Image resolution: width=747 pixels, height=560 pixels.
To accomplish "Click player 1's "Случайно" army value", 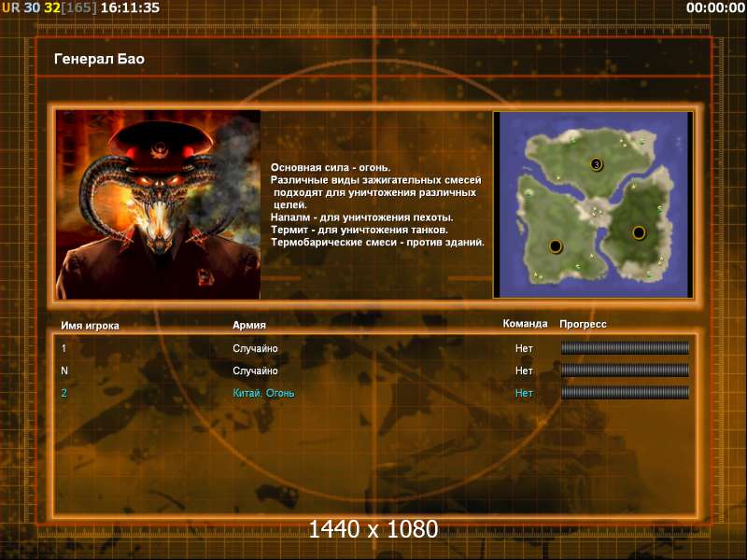I will (255, 348).
